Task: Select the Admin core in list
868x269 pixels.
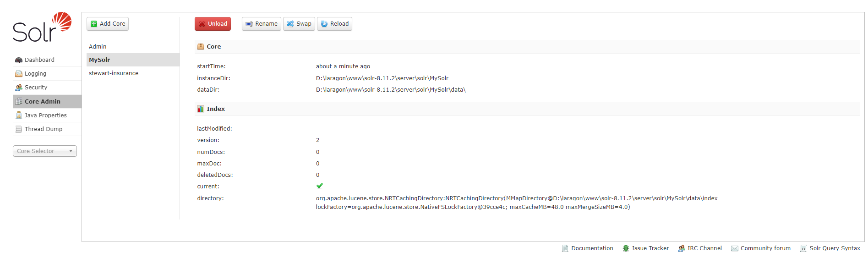Action: (98, 47)
